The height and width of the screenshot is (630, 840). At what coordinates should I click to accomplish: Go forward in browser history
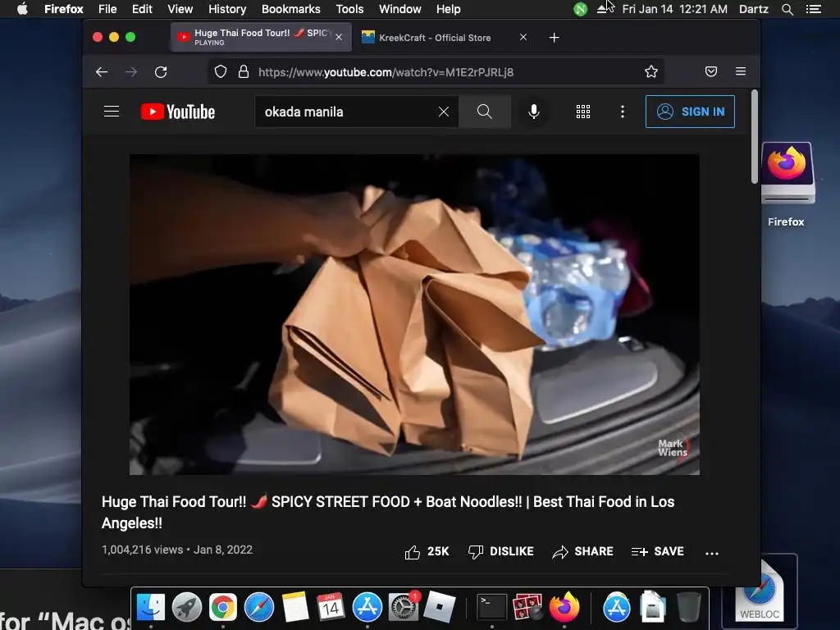[x=131, y=72]
